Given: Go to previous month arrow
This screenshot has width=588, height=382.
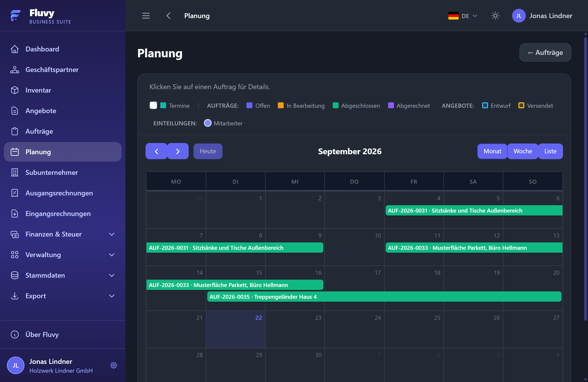Looking at the screenshot, I should coord(156,151).
